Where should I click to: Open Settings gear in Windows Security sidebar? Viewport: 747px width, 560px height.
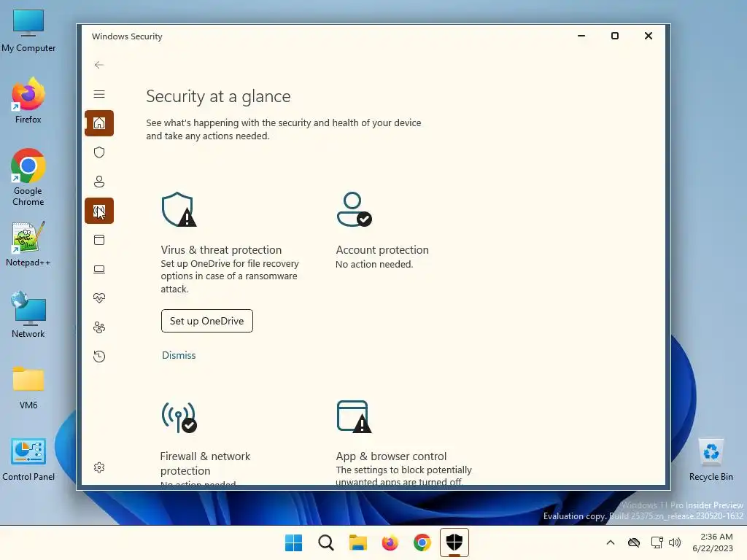[x=99, y=467]
